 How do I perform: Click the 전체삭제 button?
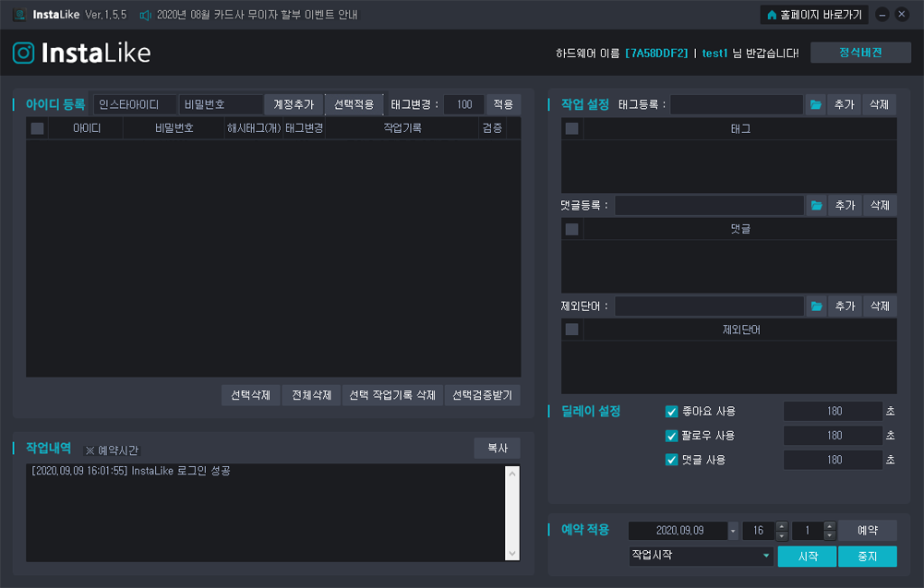pos(311,395)
